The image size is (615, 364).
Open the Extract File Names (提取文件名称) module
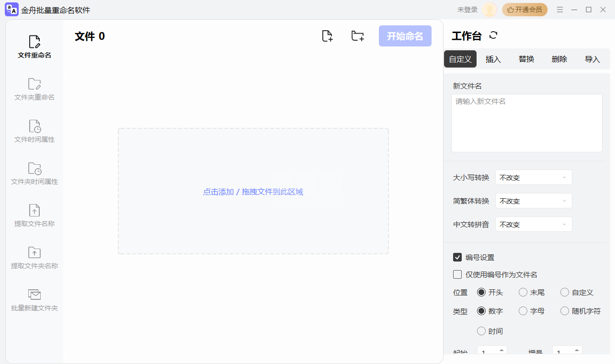coord(34,216)
